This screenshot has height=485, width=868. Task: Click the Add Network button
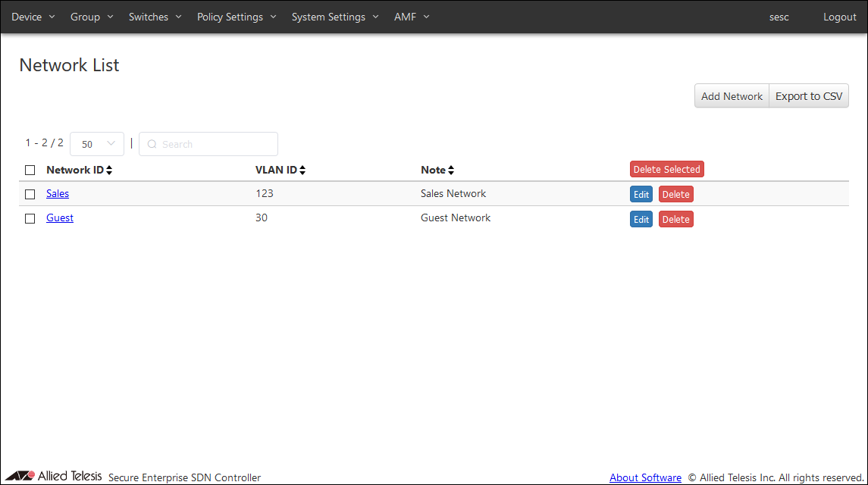coord(732,96)
